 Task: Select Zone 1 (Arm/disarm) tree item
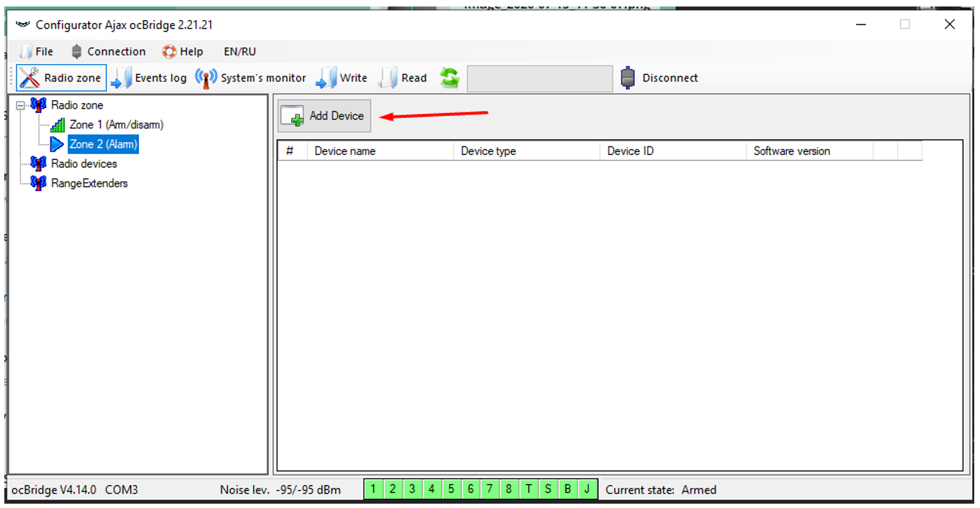point(117,125)
